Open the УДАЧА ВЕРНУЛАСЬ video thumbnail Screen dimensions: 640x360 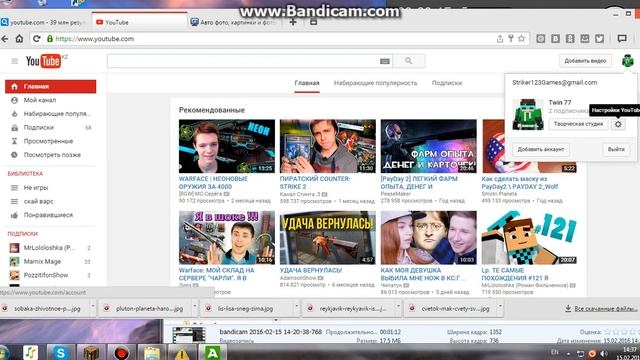tap(327, 238)
